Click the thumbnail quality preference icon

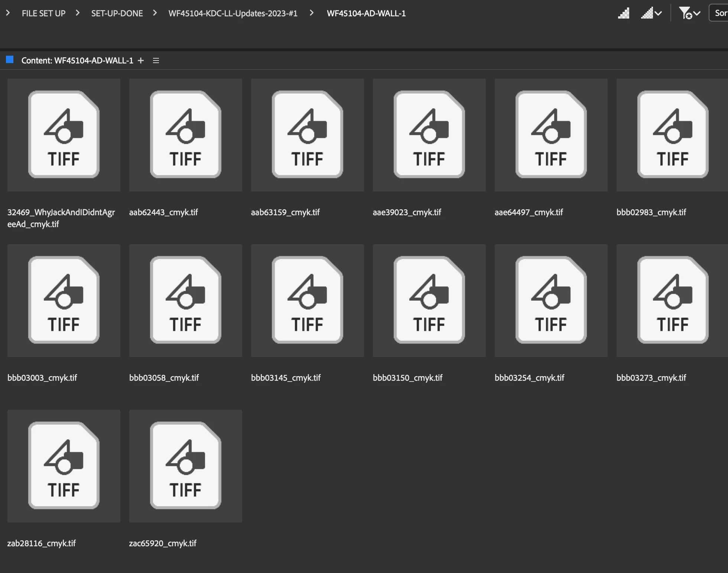tap(624, 13)
